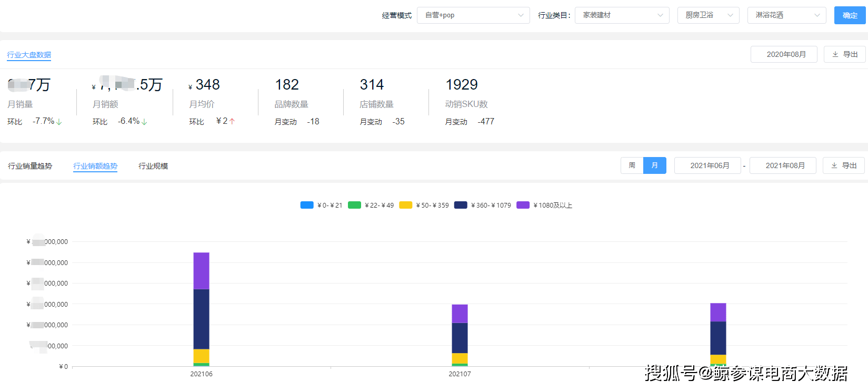Click the 月均价 value 348
This screenshot has width=868, height=391.
(207, 84)
